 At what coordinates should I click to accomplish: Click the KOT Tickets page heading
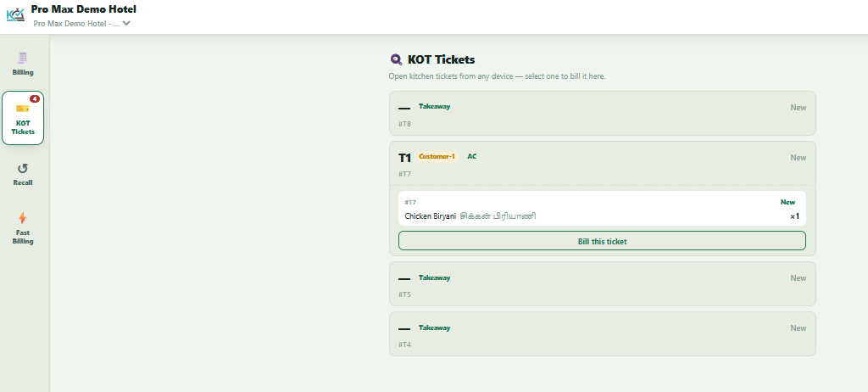coord(441,60)
